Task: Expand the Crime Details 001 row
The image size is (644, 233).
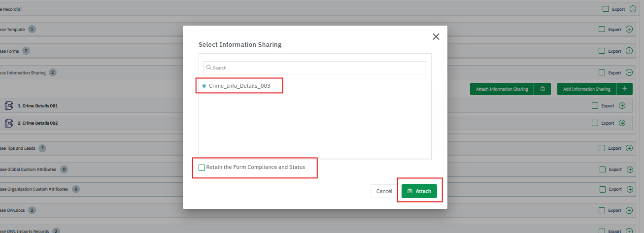Action: pos(622,105)
